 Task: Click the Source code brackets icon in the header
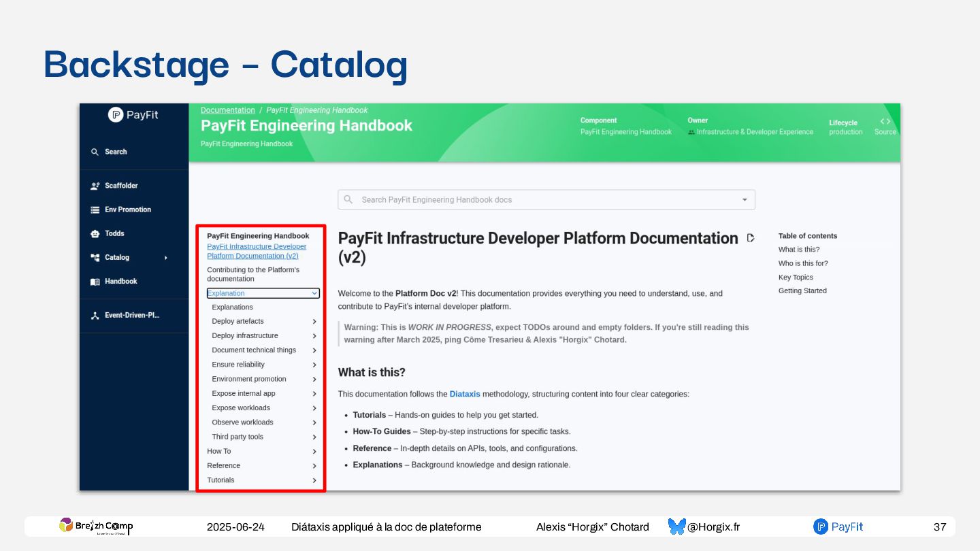(x=885, y=121)
